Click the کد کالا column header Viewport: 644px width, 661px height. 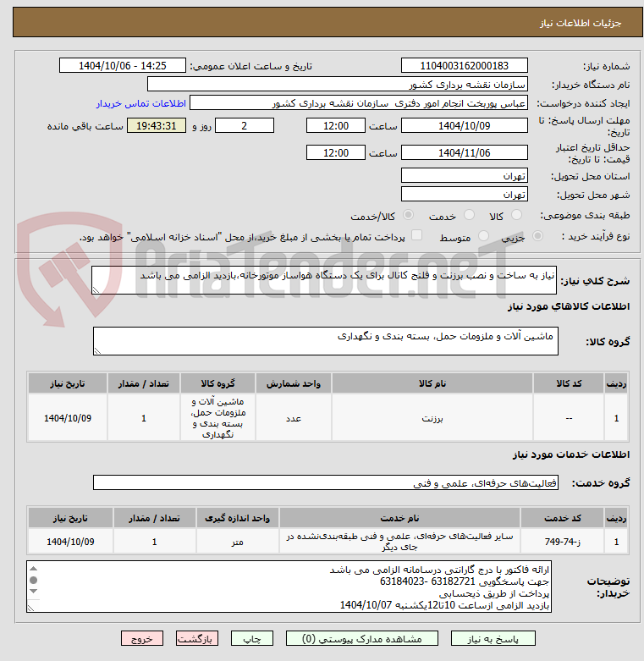point(569,383)
